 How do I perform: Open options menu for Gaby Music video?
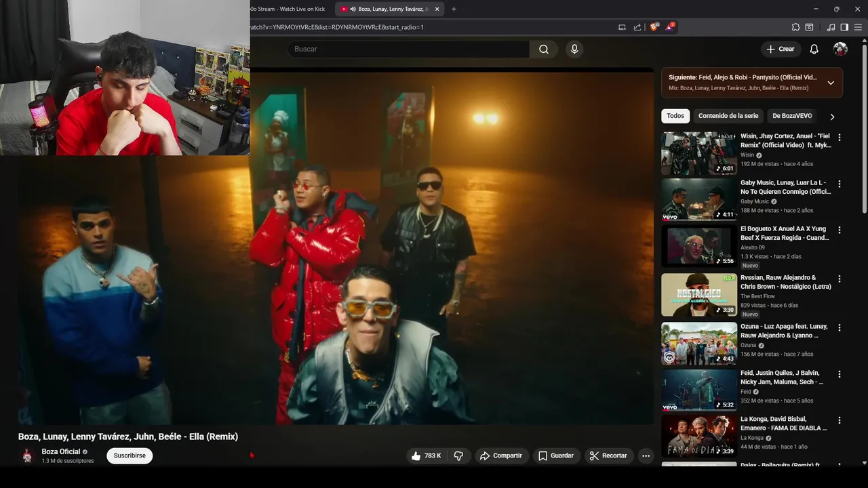pyautogui.click(x=840, y=184)
